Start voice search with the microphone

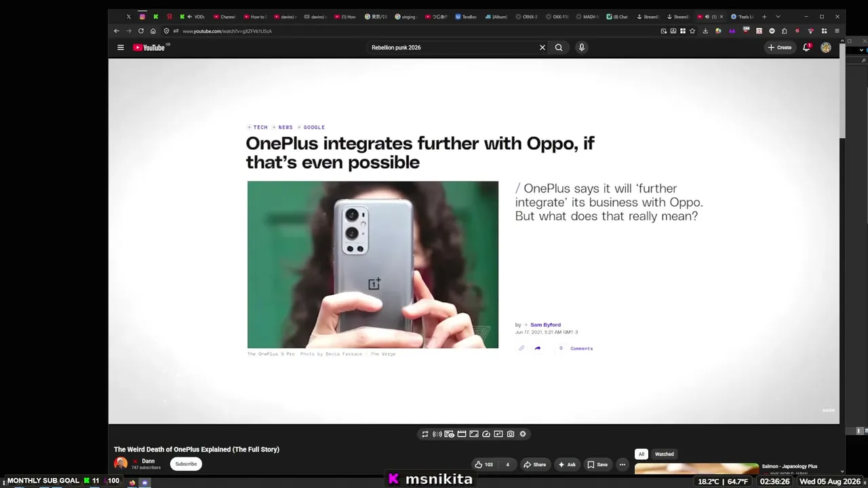(581, 47)
